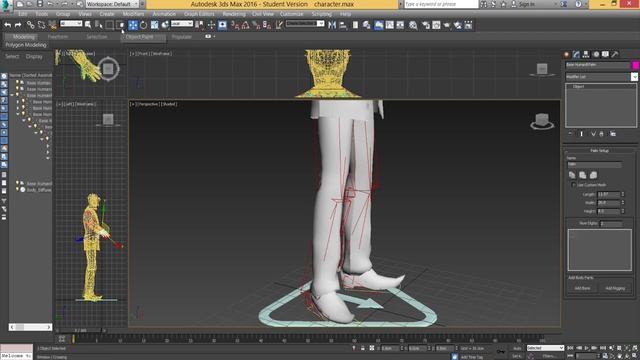Click the Mirror tool icon
The height and width of the screenshot is (360, 640).
point(332,25)
